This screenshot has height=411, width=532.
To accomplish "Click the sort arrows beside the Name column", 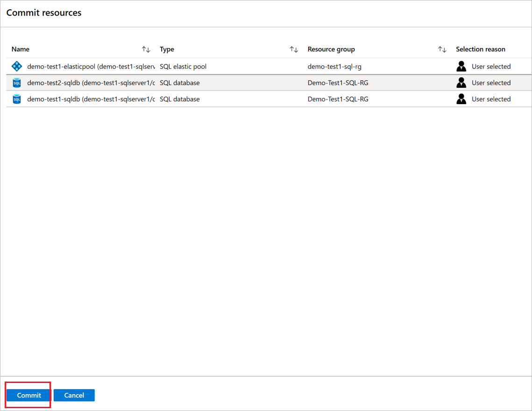I will tap(146, 49).
